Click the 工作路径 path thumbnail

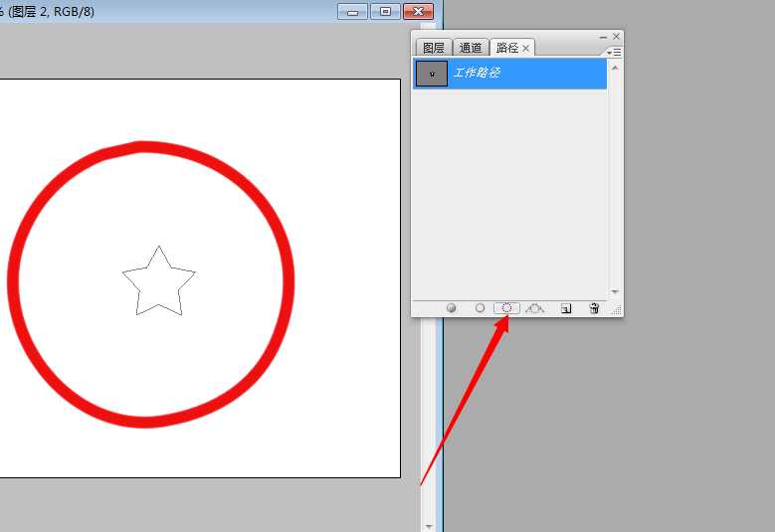(x=432, y=74)
